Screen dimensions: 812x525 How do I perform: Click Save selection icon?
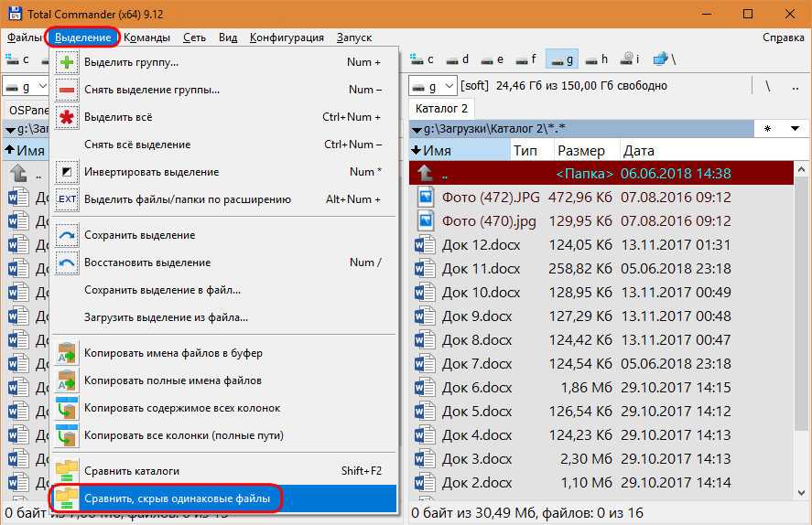point(68,235)
